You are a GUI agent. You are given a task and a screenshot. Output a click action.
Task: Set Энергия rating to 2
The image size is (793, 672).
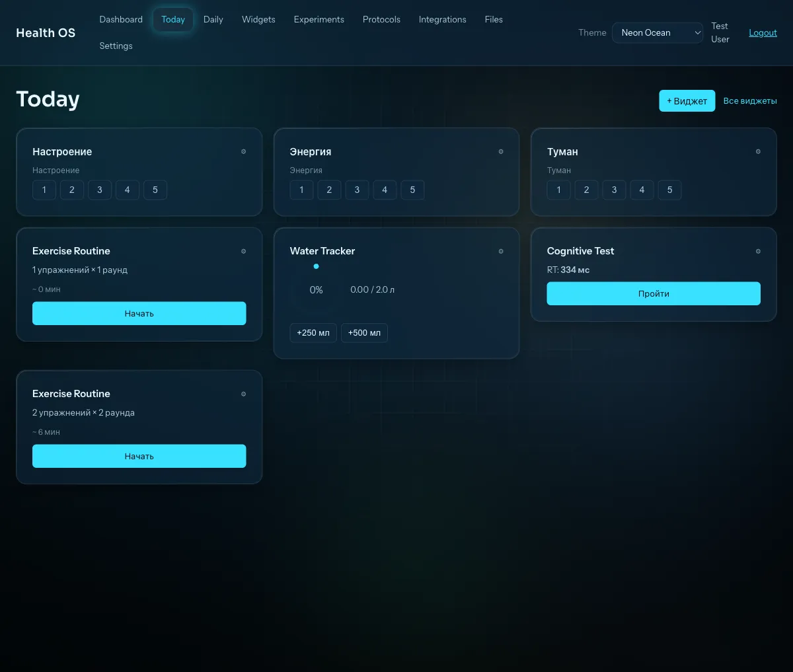pos(329,190)
